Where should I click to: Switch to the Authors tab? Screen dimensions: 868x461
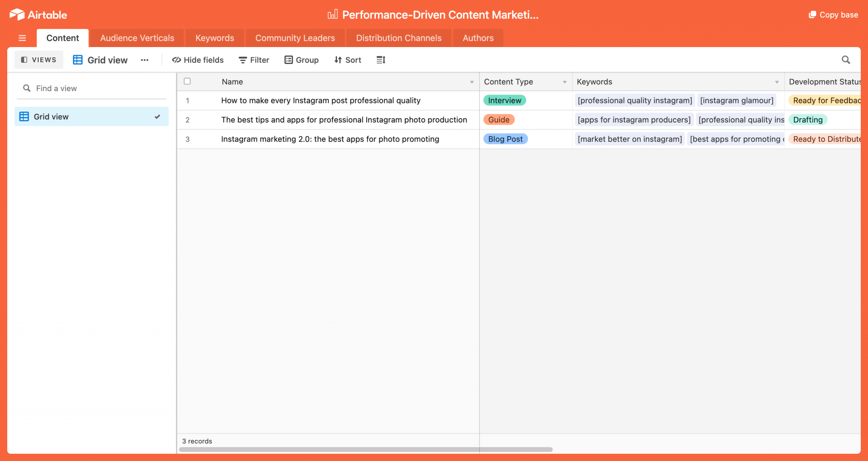coord(478,38)
